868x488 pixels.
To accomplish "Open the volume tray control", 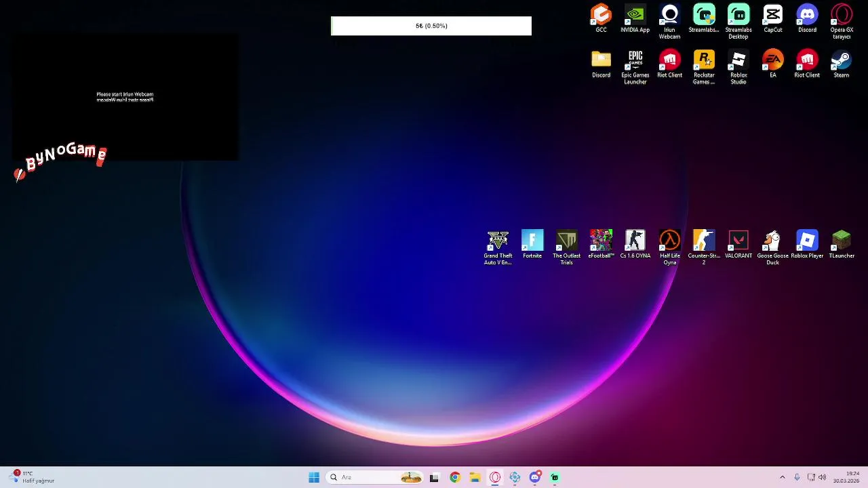I will (823, 477).
